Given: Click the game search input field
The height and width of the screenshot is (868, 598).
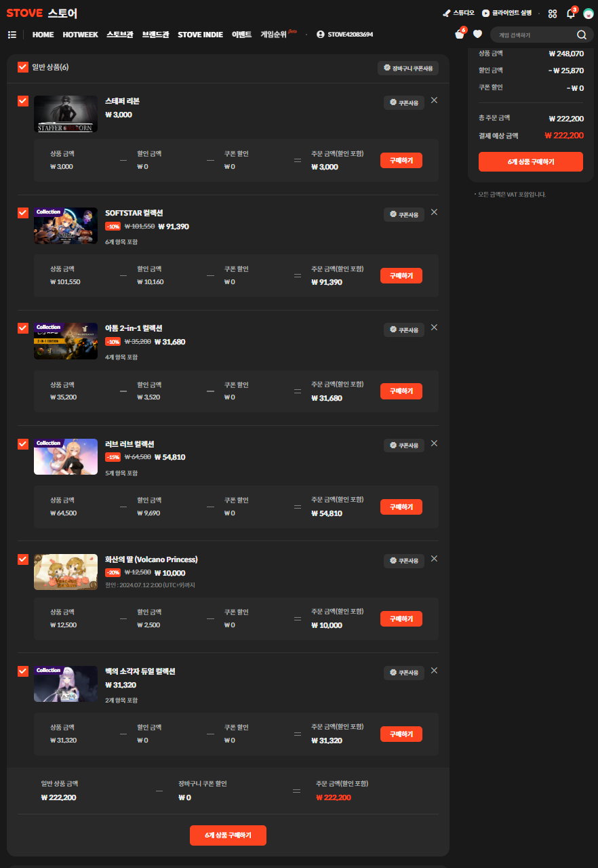Looking at the screenshot, I should click(532, 35).
